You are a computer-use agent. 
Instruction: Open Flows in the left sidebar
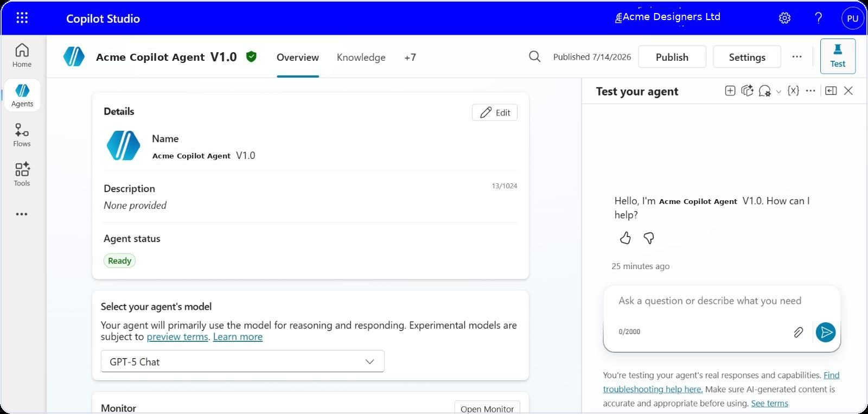(x=22, y=135)
